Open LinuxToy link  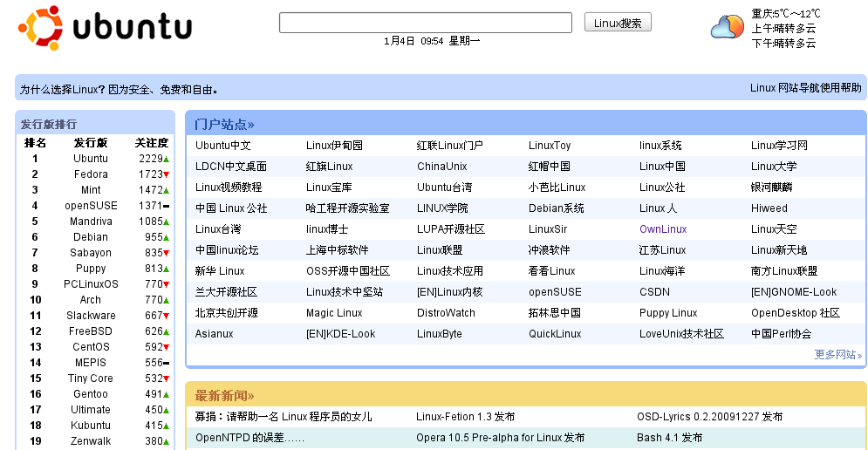550,146
